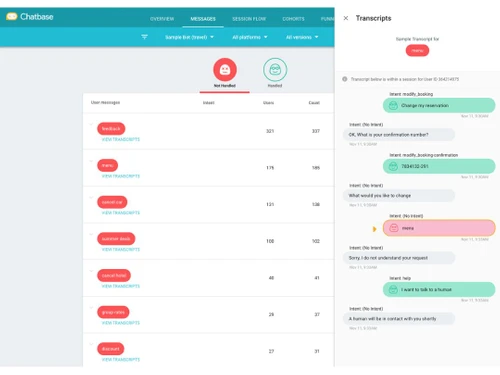
Task: Click the Users column header
Action: 268,103
